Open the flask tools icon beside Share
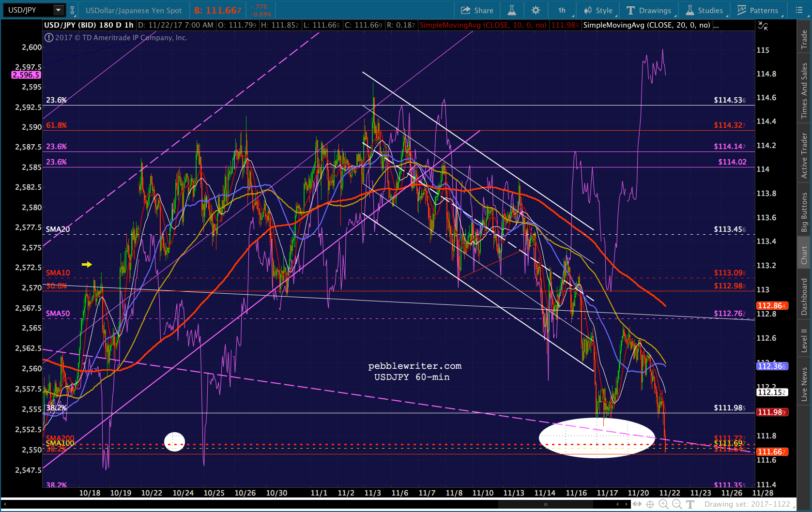Screen dimensions: 812x512 (x=511, y=10)
